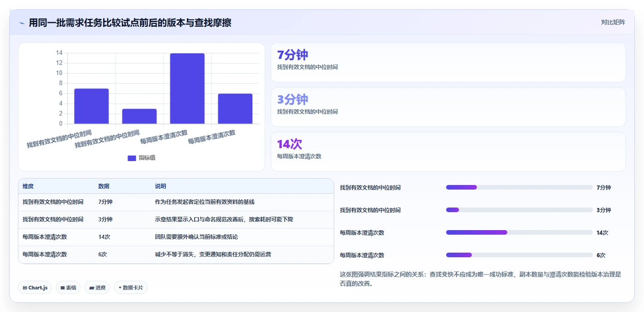Click the 数据卡片 tag chip
This screenshot has width=644, height=312.
(131, 288)
